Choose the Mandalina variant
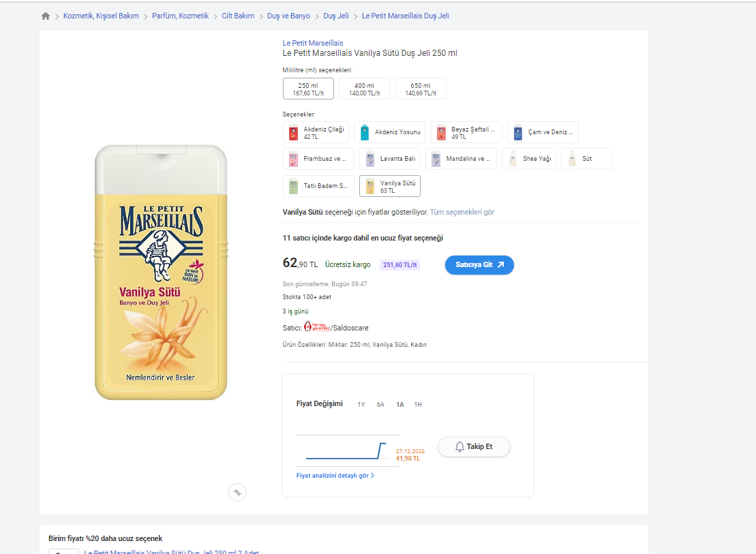This screenshot has width=756, height=554. (x=461, y=159)
